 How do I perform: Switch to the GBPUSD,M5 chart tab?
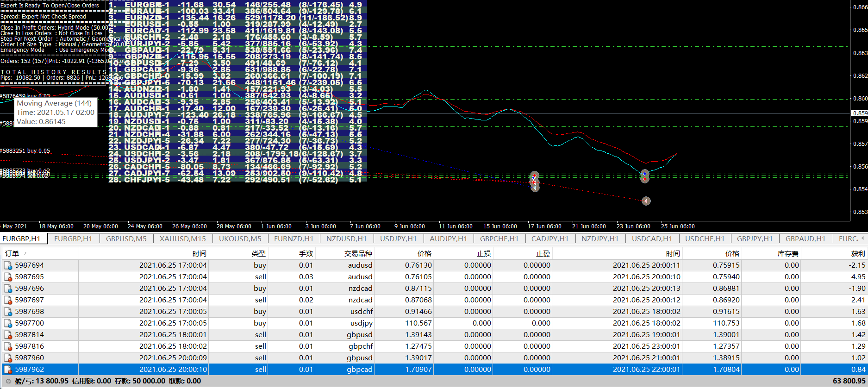click(126, 239)
